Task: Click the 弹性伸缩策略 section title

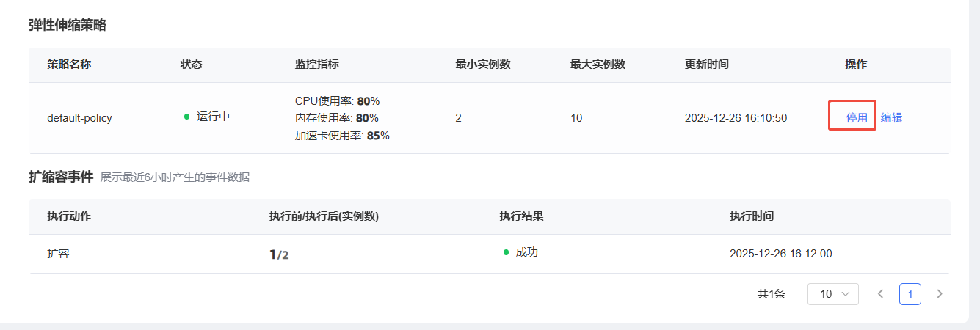Action: (68, 25)
